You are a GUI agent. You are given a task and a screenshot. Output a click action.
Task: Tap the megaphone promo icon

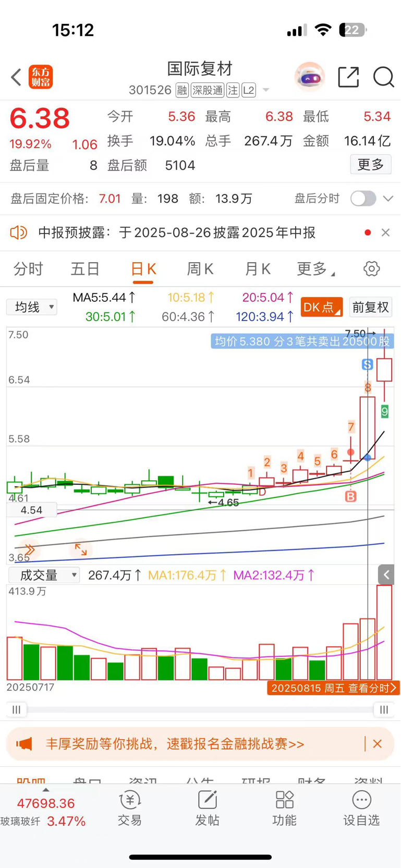pos(24,744)
